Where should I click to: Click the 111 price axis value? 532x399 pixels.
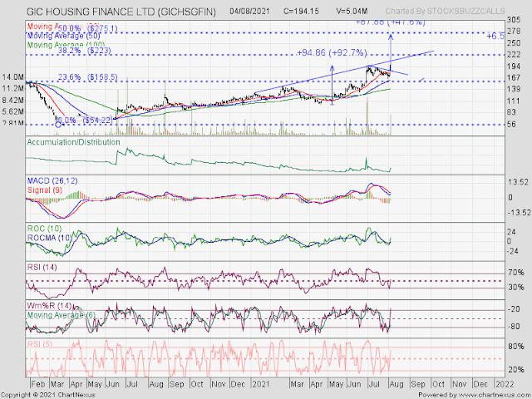(514, 101)
